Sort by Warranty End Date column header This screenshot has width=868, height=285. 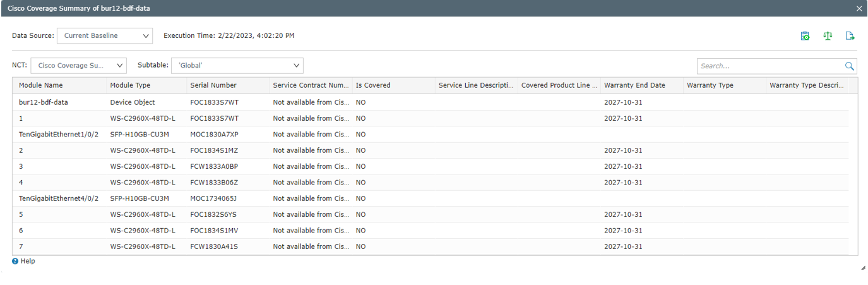(634, 85)
